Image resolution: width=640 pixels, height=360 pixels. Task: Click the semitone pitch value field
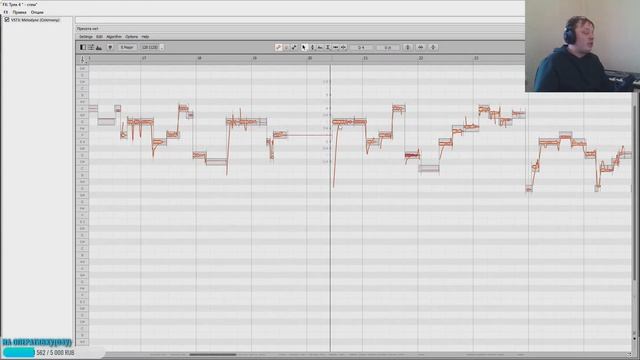click(x=361, y=47)
